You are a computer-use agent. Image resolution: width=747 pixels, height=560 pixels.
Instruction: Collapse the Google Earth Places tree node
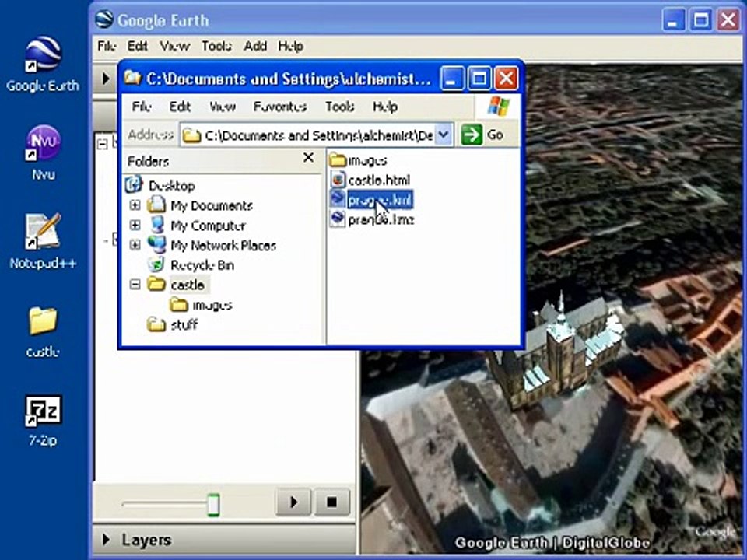coord(103,144)
